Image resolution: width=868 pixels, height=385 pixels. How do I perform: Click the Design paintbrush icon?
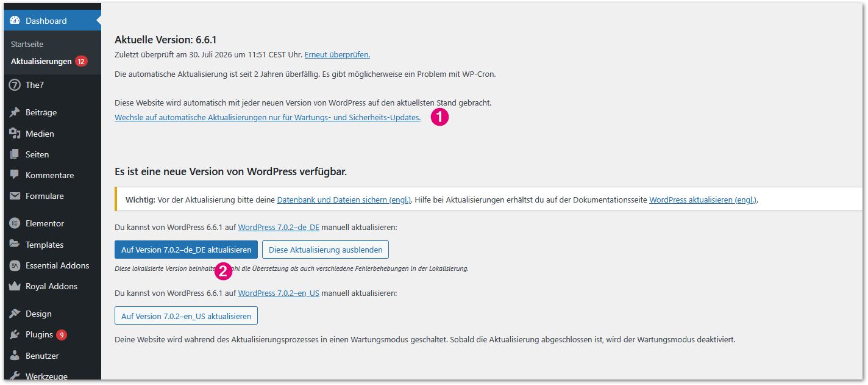pyautogui.click(x=15, y=314)
